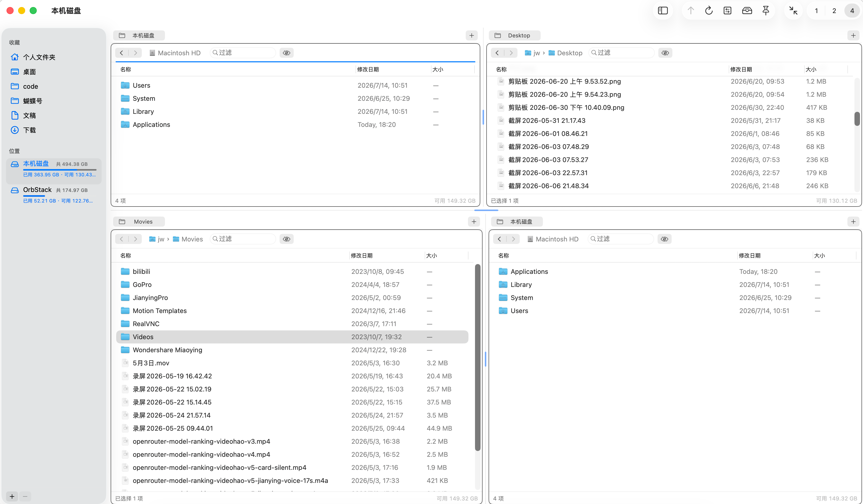This screenshot has width=863, height=504.
Task: Toggle hidden files in bottom-right pane
Action: click(x=664, y=239)
